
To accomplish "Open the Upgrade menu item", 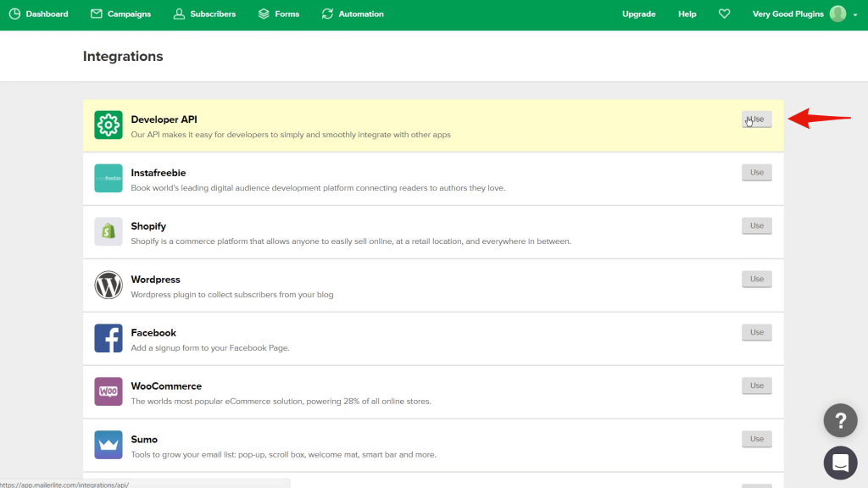I will click(639, 14).
